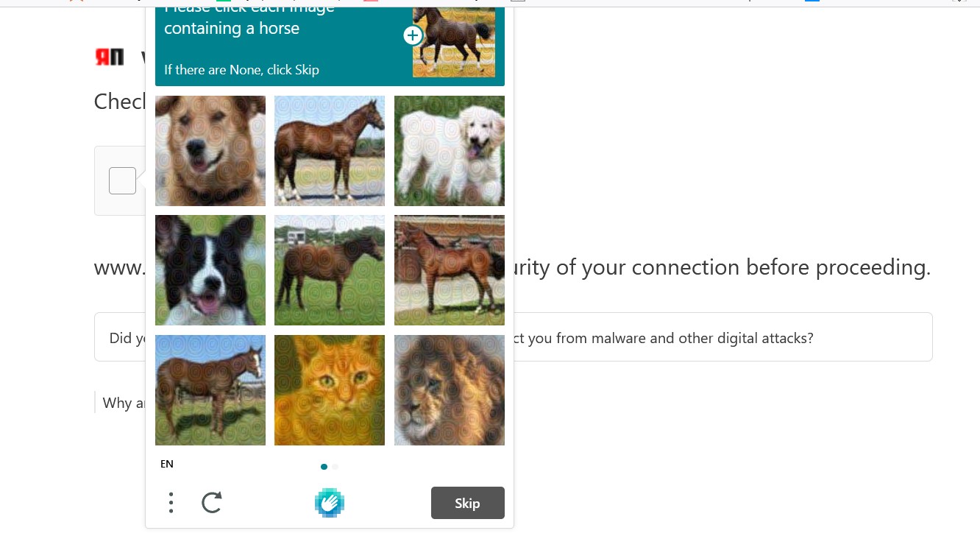Select the horse standing against a blue sky
This screenshot has width=980, height=536.
pos(330,151)
